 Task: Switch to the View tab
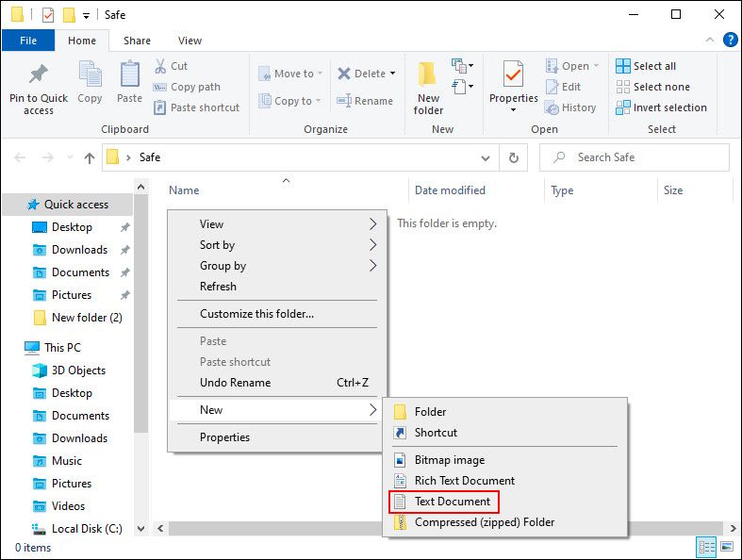click(x=190, y=41)
